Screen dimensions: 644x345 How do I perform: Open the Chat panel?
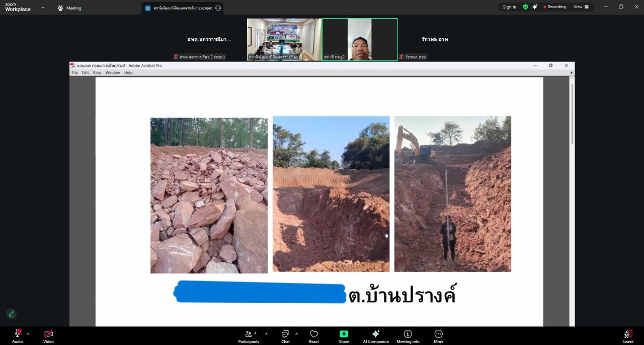click(285, 333)
